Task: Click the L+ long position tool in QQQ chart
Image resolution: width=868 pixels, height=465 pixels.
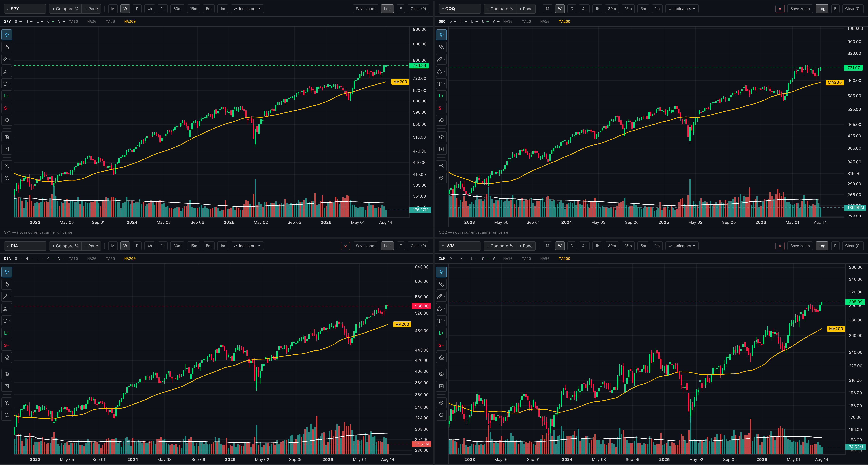Action: [441, 96]
